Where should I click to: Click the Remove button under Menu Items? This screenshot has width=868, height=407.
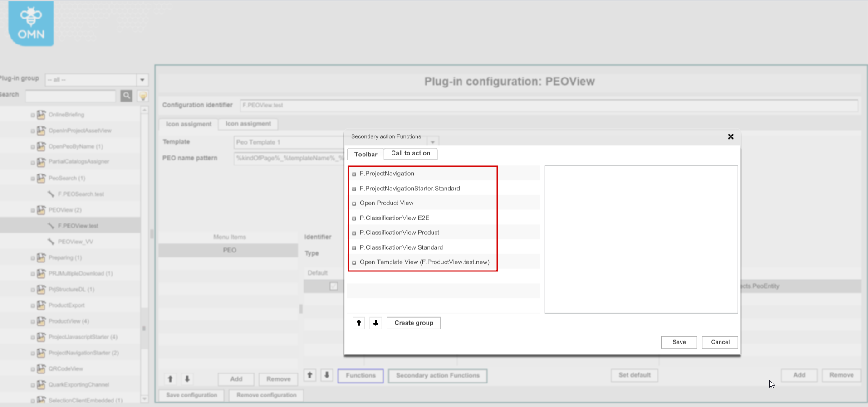pos(278,379)
